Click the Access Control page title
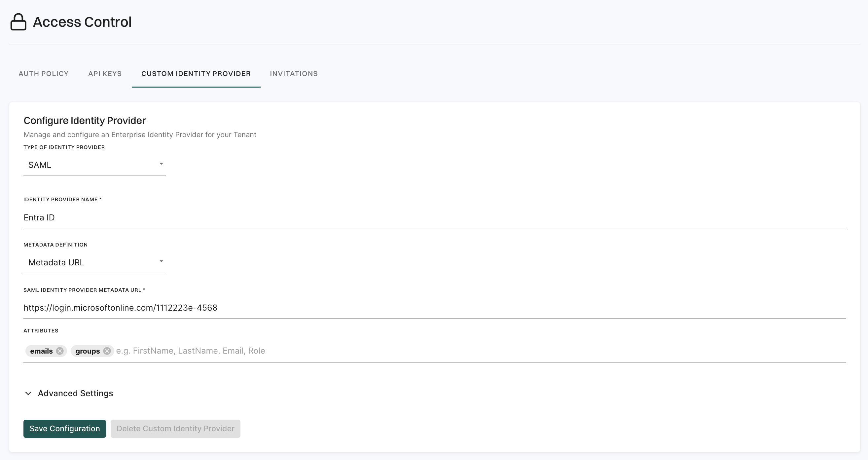 click(x=82, y=22)
